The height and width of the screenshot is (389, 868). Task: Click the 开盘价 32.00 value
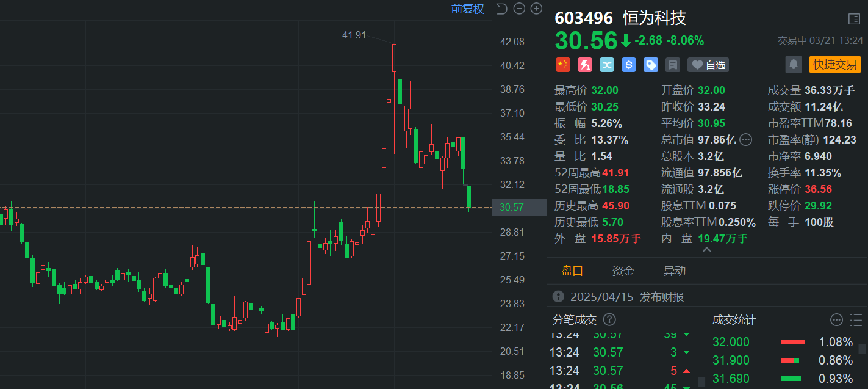click(x=712, y=90)
